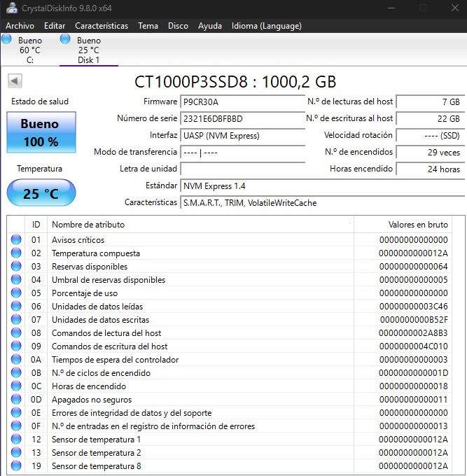This screenshot has width=467, height=476.
Task: Click the blue status orb for drive C:
Action: 7,39
